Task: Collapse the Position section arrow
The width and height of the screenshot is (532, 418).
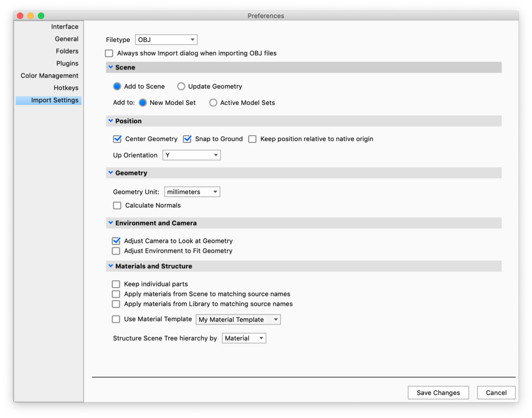Action: pos(110,121)
